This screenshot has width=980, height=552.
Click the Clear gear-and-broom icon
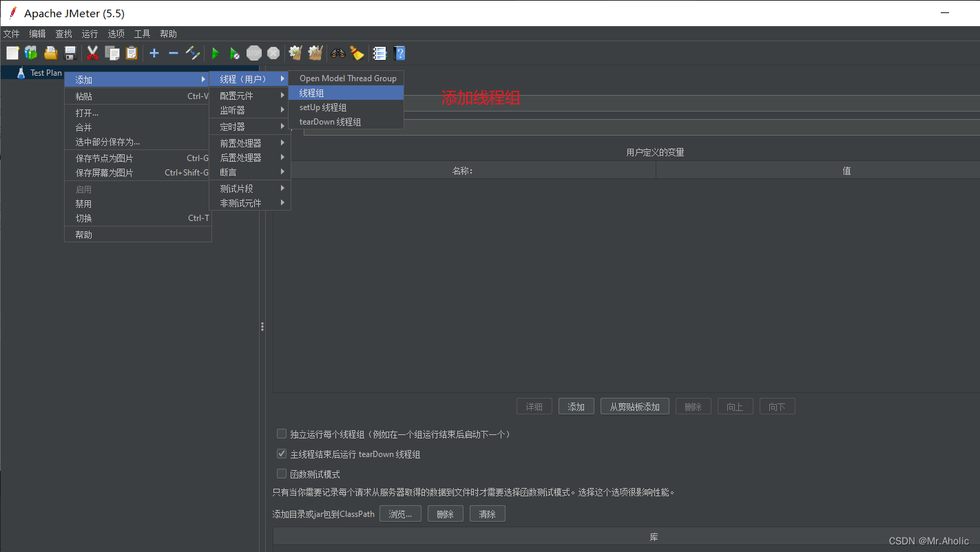(x=295, y=53)
